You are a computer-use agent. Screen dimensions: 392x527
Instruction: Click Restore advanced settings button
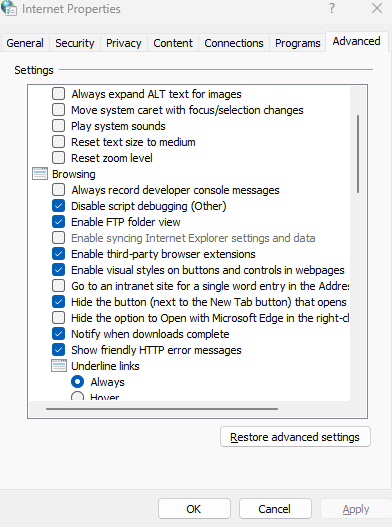click(x=295, y=437)
